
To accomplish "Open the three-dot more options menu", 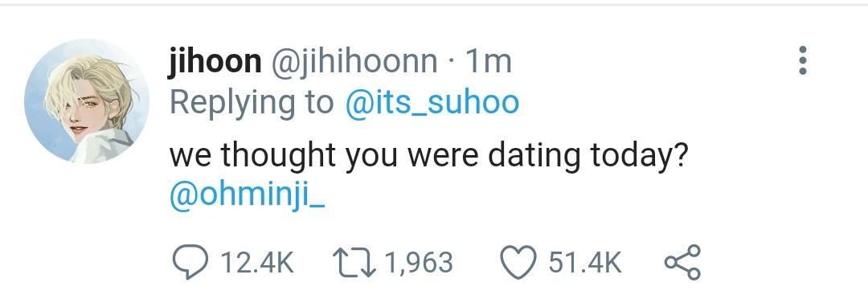I will 802,59.
